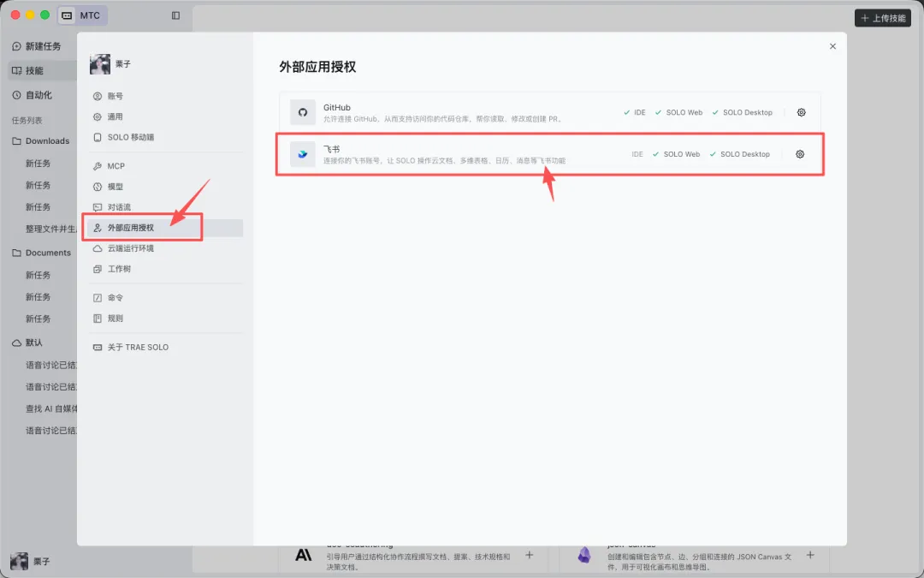This screenshot has width=924, height=578.
Task: Open 技能 in main sidebar
Action: (x=43, y=71)
